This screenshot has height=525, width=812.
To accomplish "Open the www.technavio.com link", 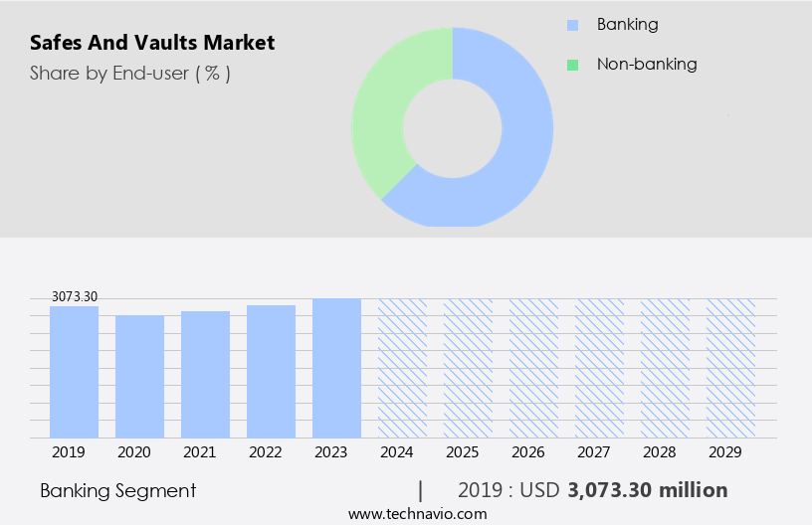I will (x=417, y=514).
